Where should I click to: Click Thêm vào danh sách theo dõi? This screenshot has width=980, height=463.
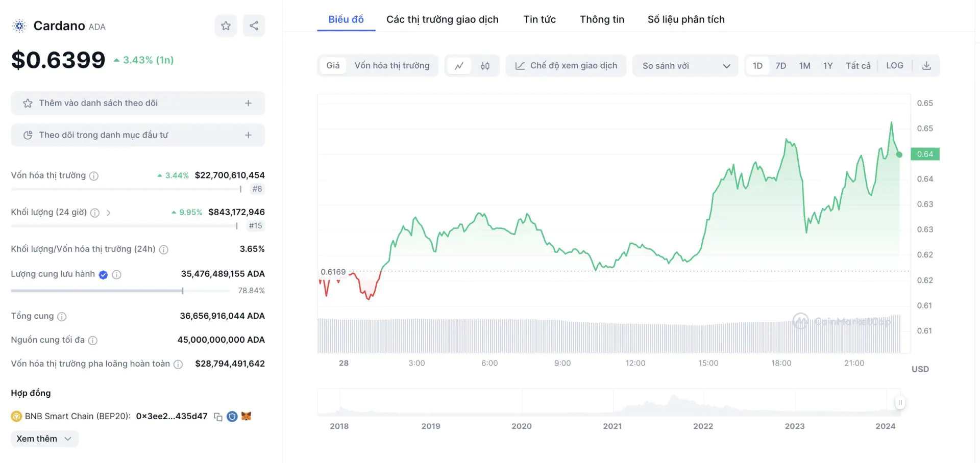[138, 103]
